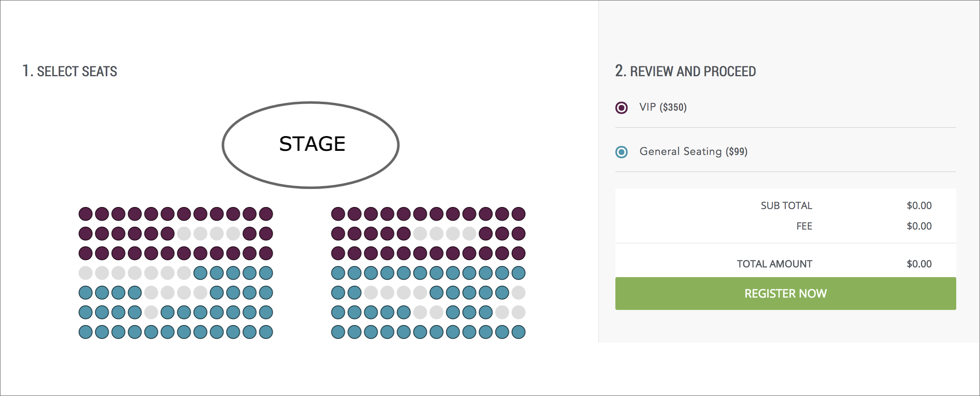The image size is (980, 396).
Task: Pick last seat in right block's bottom row
Action: [518, 332]
